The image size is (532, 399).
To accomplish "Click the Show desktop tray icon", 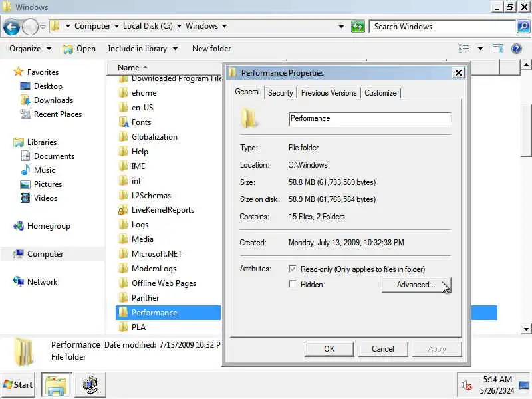I will click(x=524, y=386).
